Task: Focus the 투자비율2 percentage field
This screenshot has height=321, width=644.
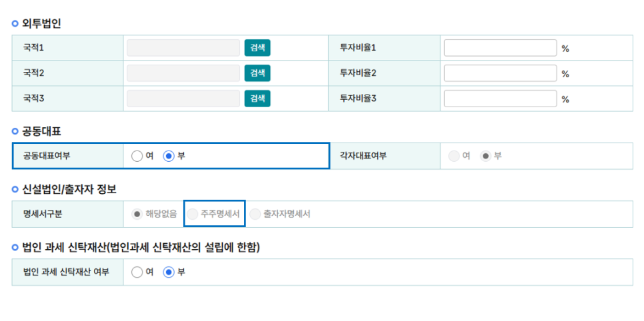Action: tap(500, 73)
